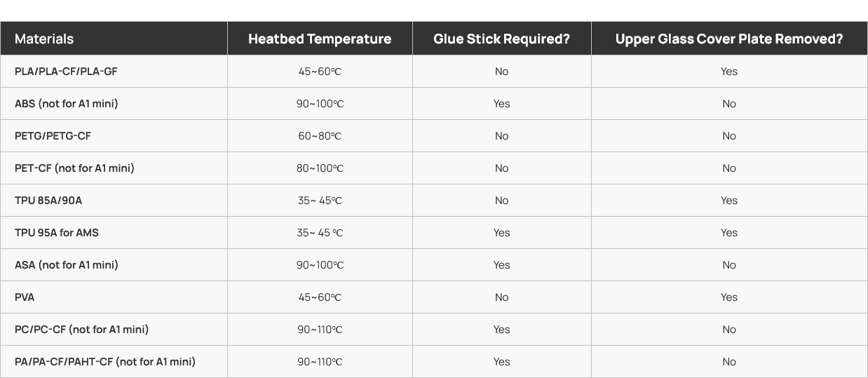Click the Upper Glass Cover Plate Removed? header
The height and width of the screenshot is (378, 868).
point(729,39)
